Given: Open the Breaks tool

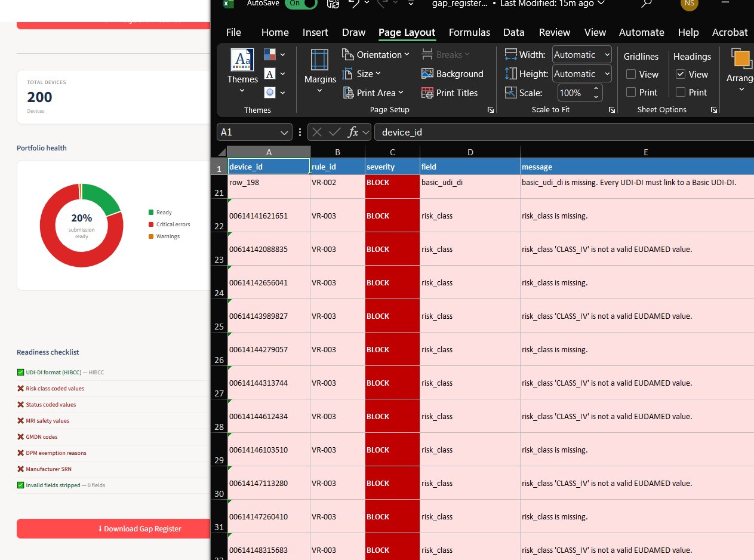Looking at the screenshot, I should point(447,54).
